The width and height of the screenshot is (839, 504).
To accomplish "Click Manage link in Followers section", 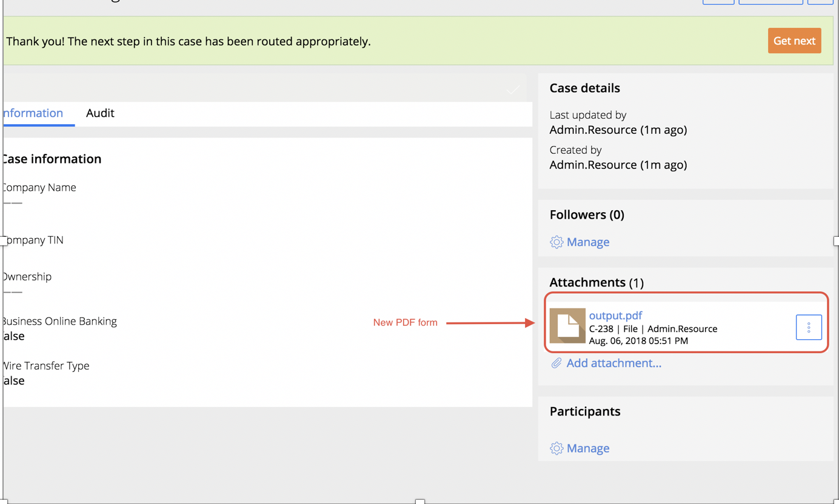I will click(x=587, y=242).
